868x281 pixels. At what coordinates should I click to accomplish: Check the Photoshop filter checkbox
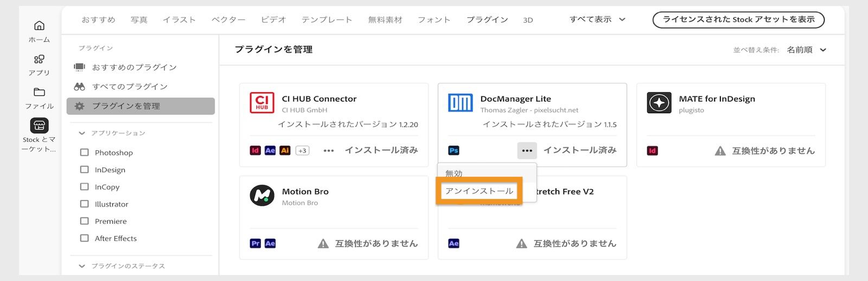coord(84,152)
